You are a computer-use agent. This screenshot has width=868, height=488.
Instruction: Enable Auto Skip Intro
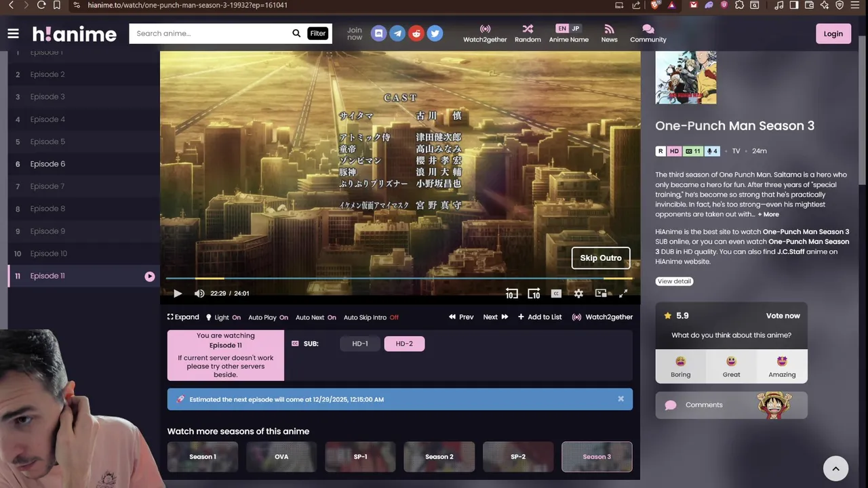(x=371, y=317)
